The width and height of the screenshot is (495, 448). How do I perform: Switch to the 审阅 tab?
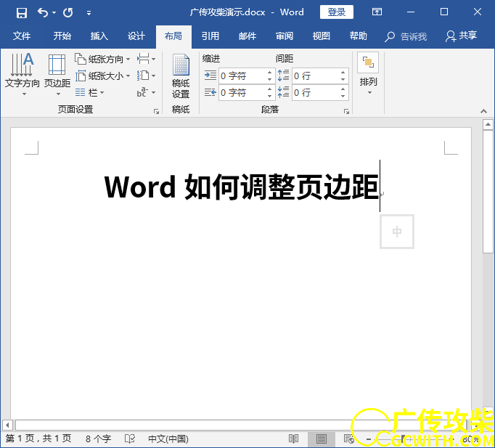point(285,36)
